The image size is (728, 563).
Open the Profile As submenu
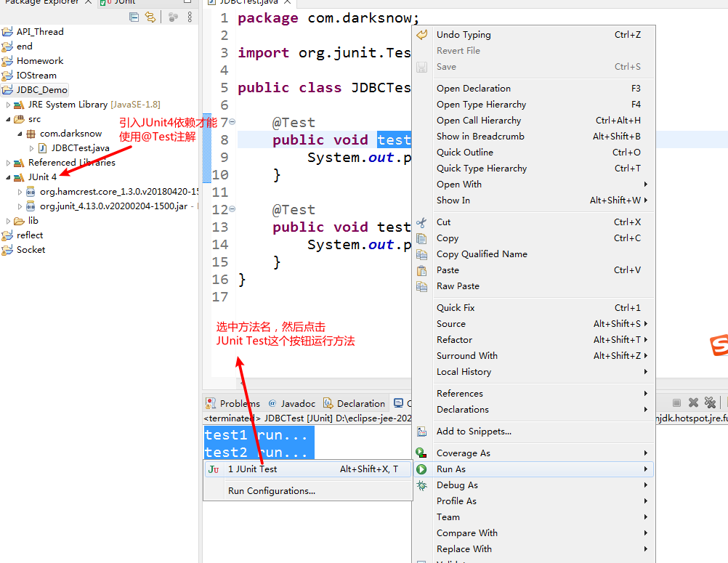point(533,501)
